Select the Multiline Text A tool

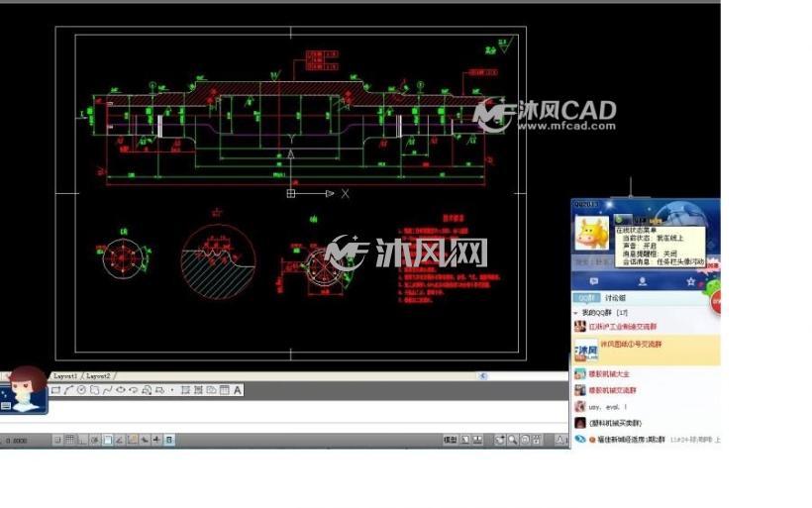coord(238,390)
